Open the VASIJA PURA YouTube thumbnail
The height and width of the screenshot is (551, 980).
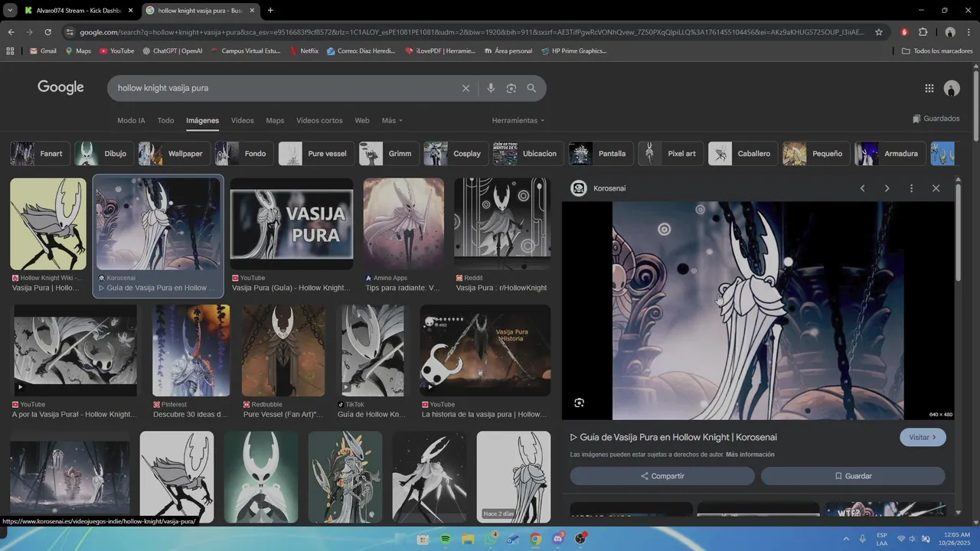tap(292, 223)
